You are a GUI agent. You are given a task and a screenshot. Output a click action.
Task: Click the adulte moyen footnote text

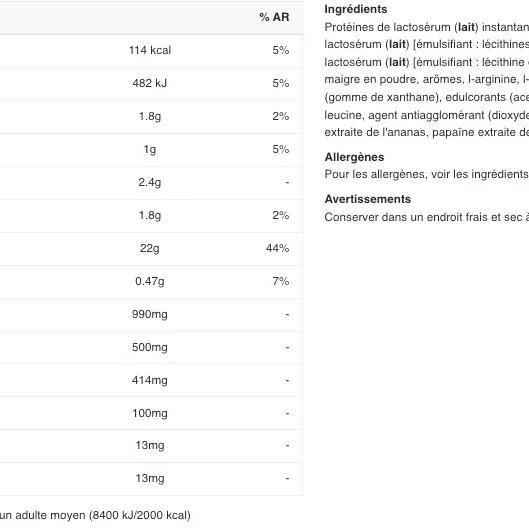(x=95, y=515)
